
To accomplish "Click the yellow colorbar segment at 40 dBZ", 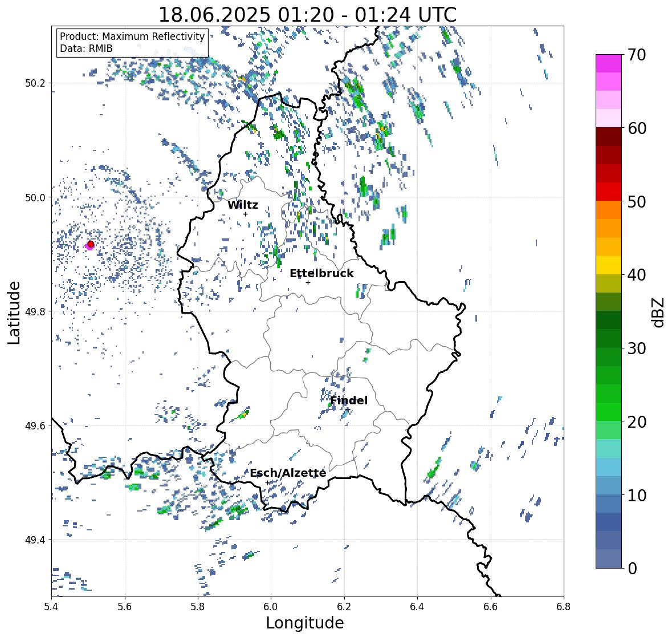I will [609, 265].
